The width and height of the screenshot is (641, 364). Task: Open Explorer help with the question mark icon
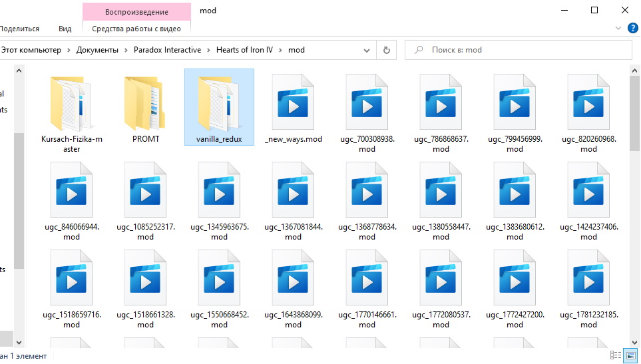(633, 28)
